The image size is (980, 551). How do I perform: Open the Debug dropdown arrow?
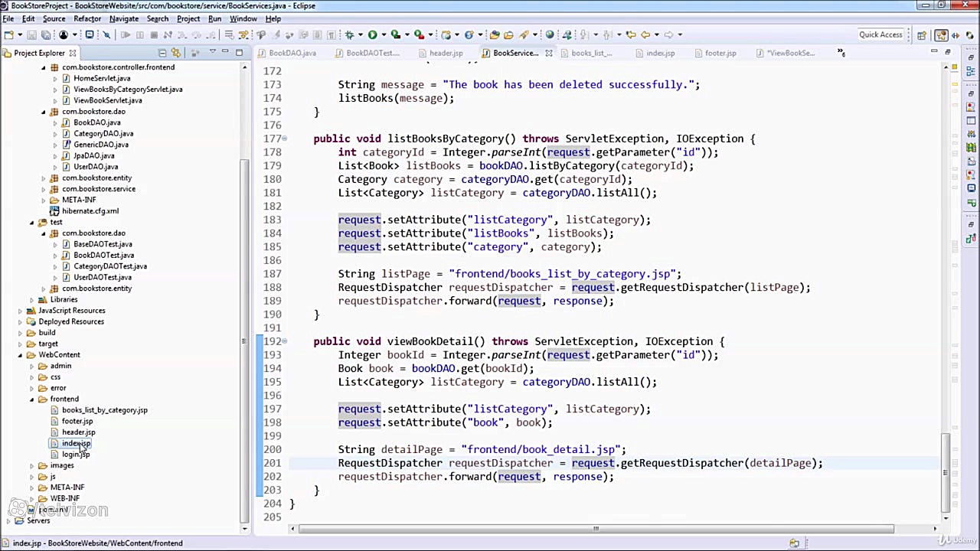(x=359, y=34)
